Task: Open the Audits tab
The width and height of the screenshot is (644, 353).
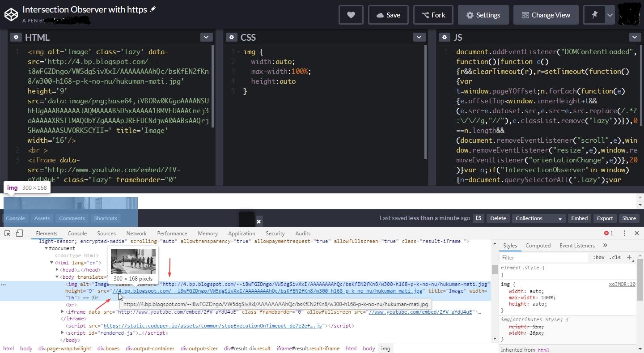Action: (303, 234)
